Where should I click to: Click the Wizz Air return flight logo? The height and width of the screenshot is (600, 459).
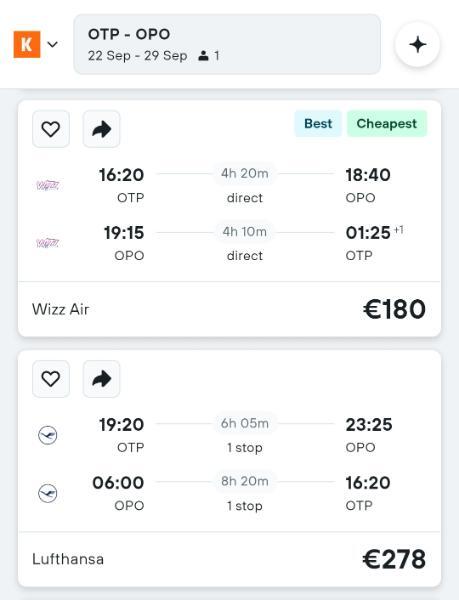47,243
